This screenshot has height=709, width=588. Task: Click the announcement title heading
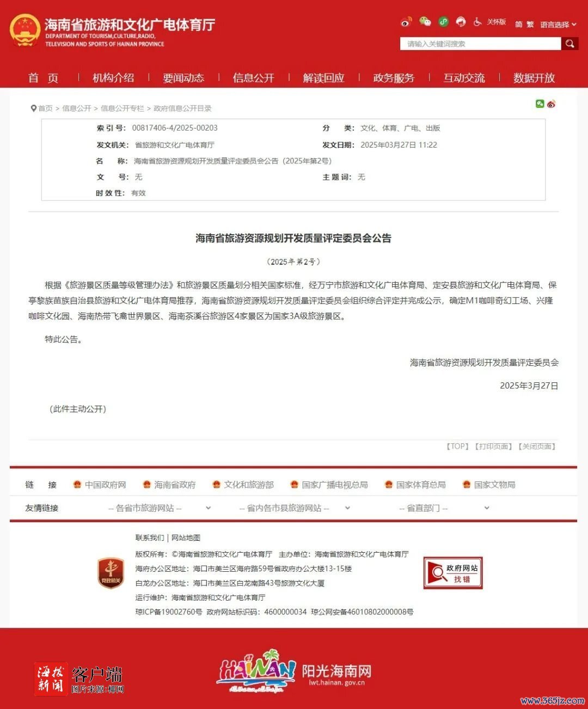click(x=293, y=238)
